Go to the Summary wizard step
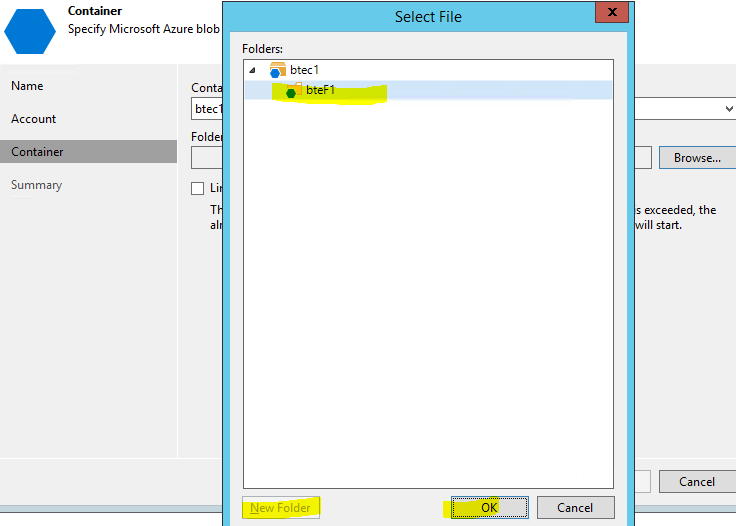The width and height of the screenshot is (736, 526). (x=36, y=185)
